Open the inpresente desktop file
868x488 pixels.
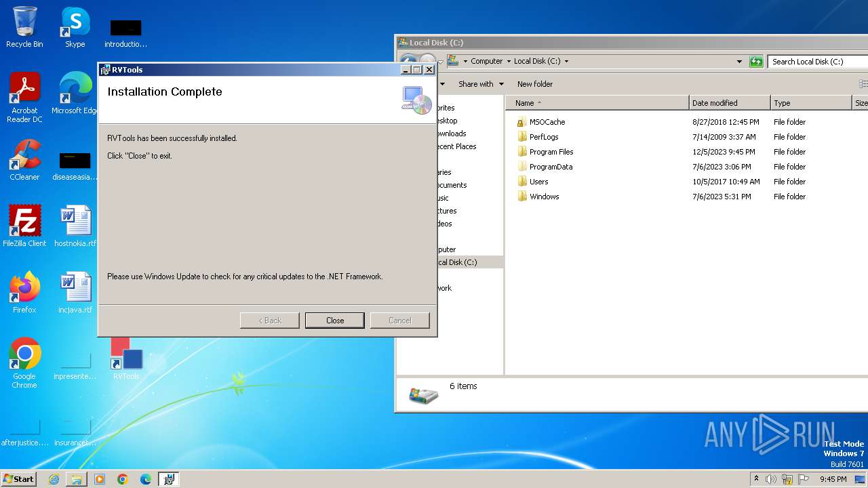point(75,366)
